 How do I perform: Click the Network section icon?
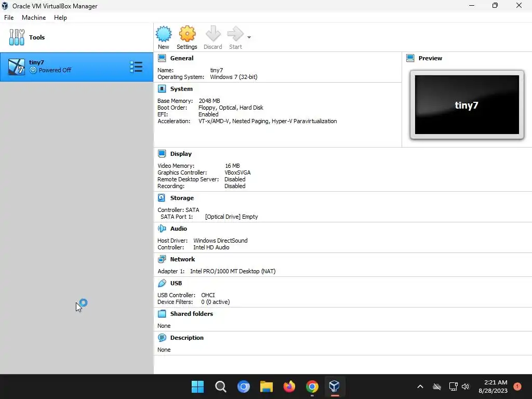tap(162, 259)
